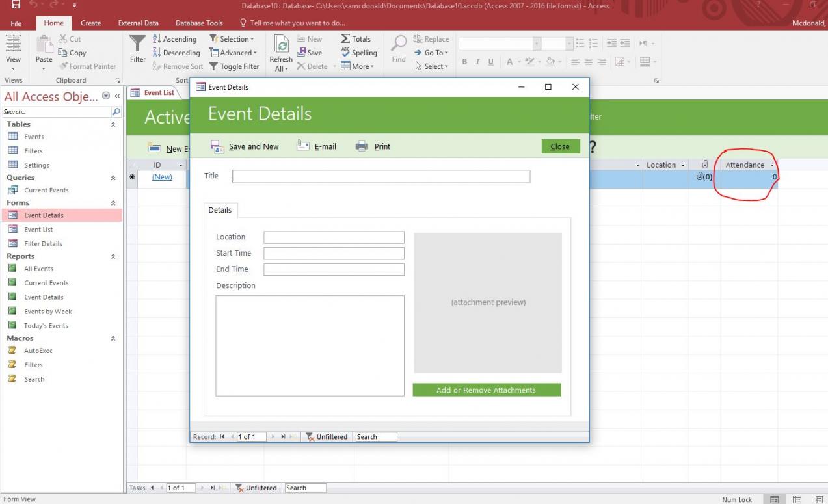828x504 pixels.
Task: Click the Print icon in Event Details
Action: 362,146
